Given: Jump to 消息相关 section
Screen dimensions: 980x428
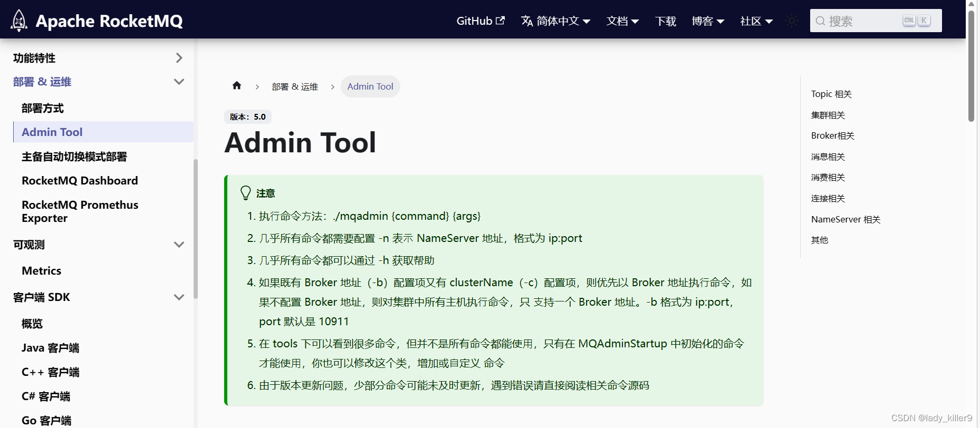Looking at the screenshot, I should click(x=828, y=157).
